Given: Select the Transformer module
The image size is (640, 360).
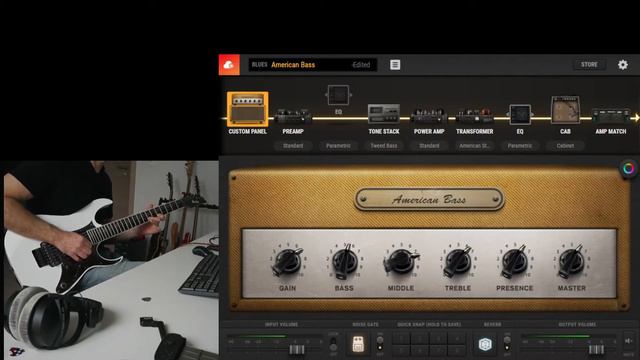Looking at the screenshot, I should (474, 116).
